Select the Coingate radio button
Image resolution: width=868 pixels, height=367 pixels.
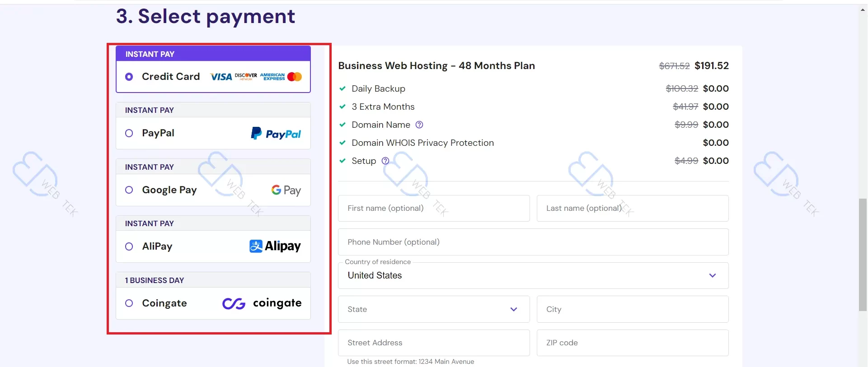(129, 303)
